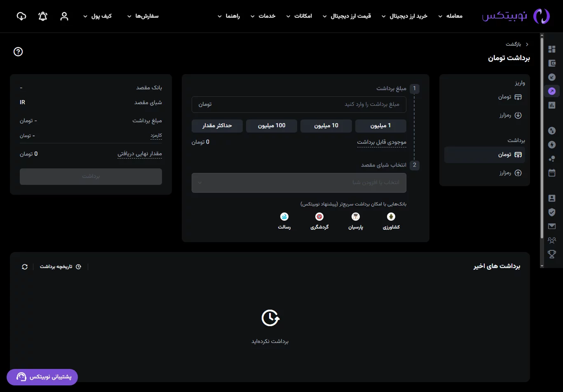
Task: Click the مقدار نهایی دریافتی label
Action: tap(140, 154)
